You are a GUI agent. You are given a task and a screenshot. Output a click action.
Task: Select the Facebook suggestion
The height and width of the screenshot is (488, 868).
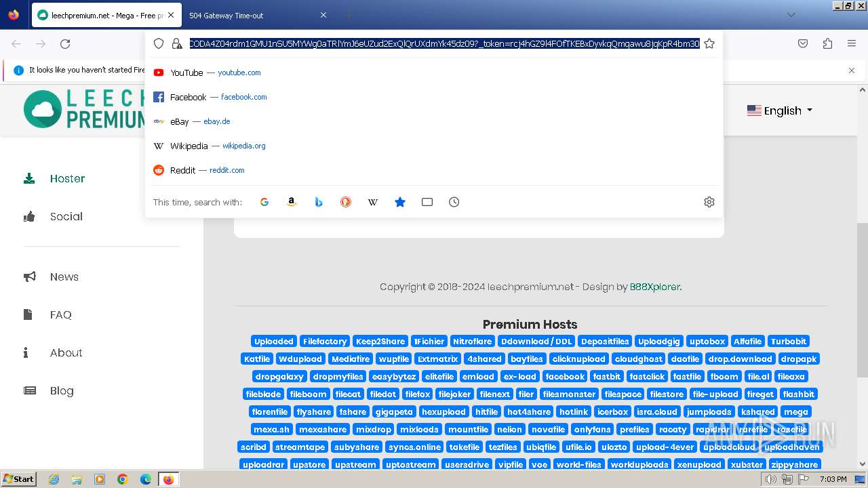434,97
